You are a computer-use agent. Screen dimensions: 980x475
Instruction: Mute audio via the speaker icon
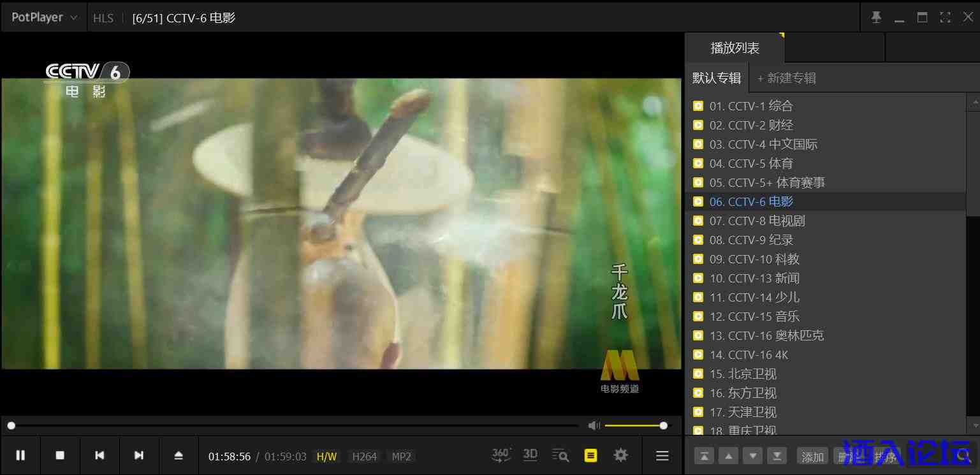(x=594, y=425)
